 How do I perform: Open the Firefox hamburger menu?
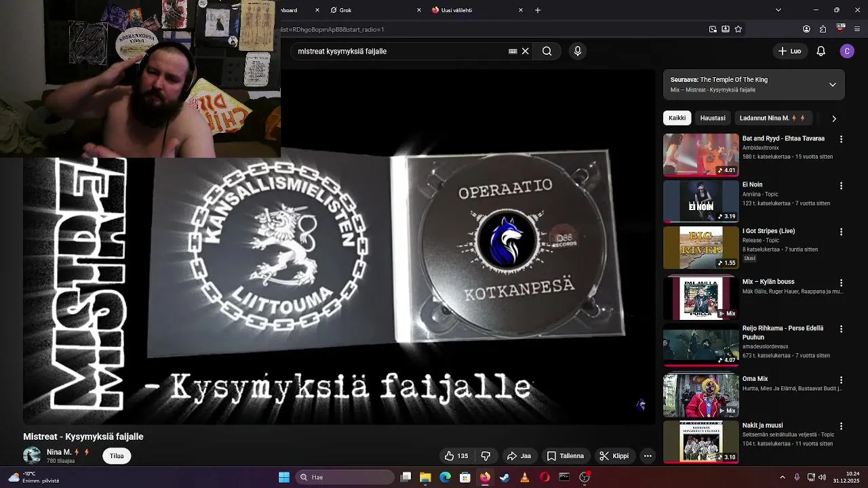[857, 29]
